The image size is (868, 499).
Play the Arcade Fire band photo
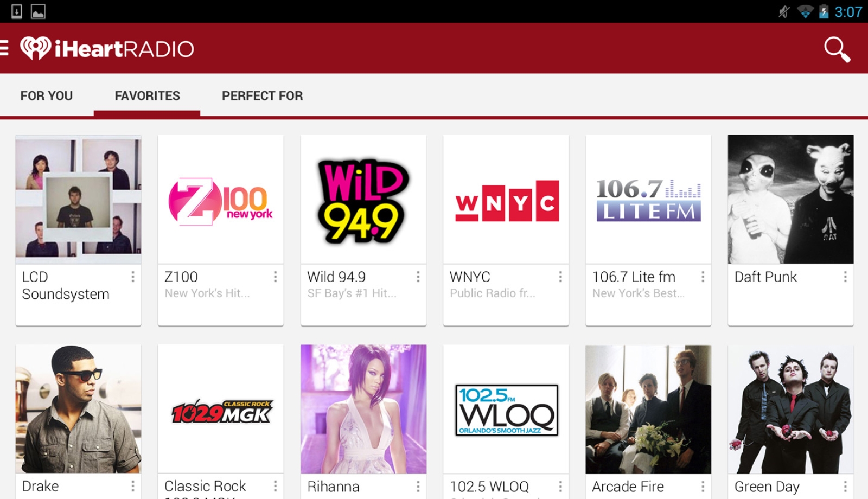click(648, 409)
